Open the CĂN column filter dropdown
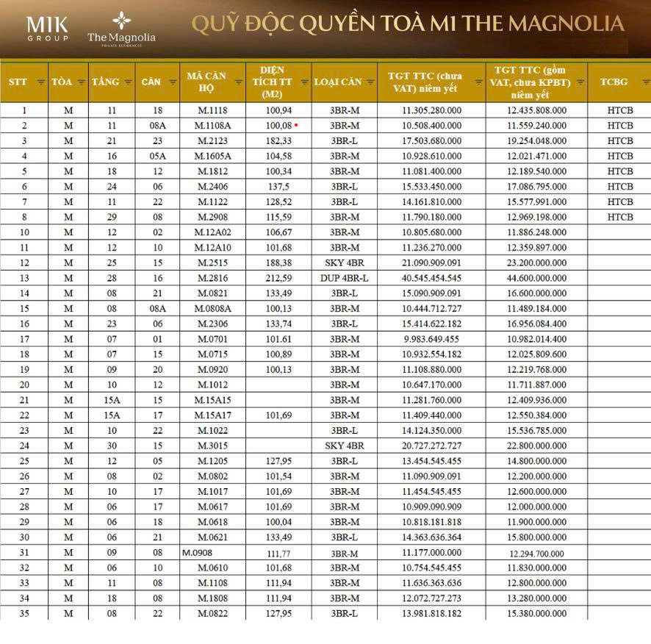 (173, 82)
